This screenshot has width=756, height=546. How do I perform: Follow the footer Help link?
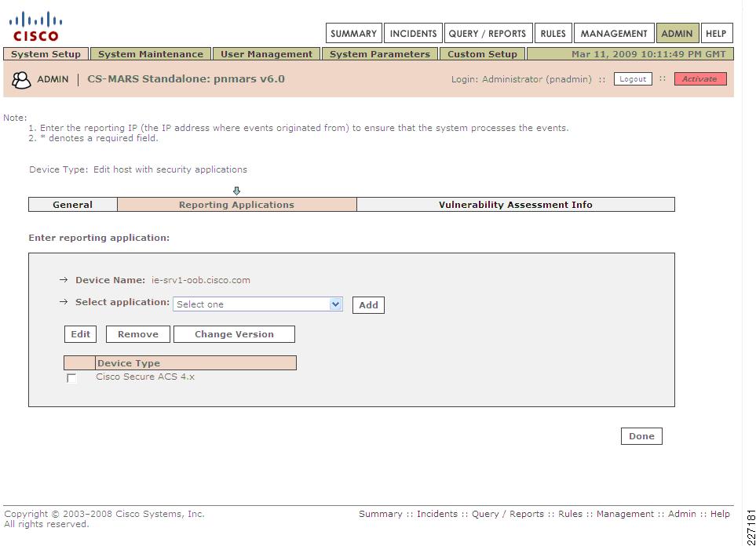pos(720,514)
